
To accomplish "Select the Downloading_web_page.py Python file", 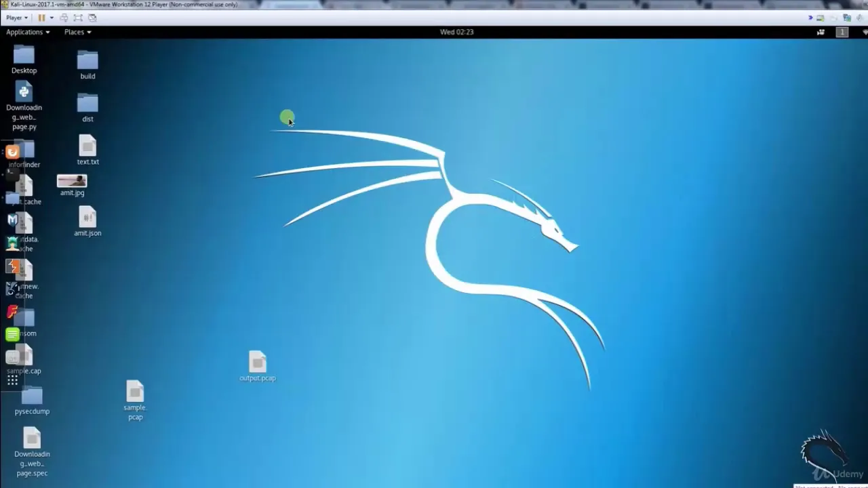I will pyautogui.click(x=24, y=106).
